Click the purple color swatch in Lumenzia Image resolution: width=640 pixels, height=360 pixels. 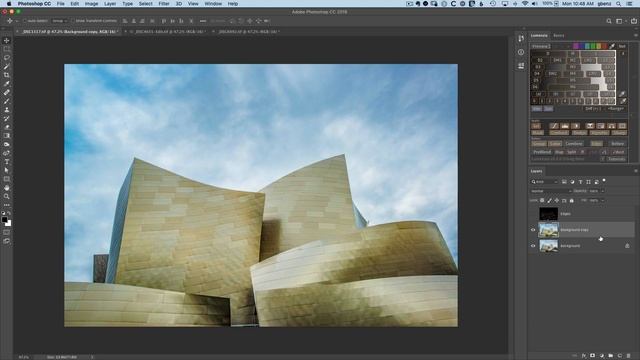[576, 46]
